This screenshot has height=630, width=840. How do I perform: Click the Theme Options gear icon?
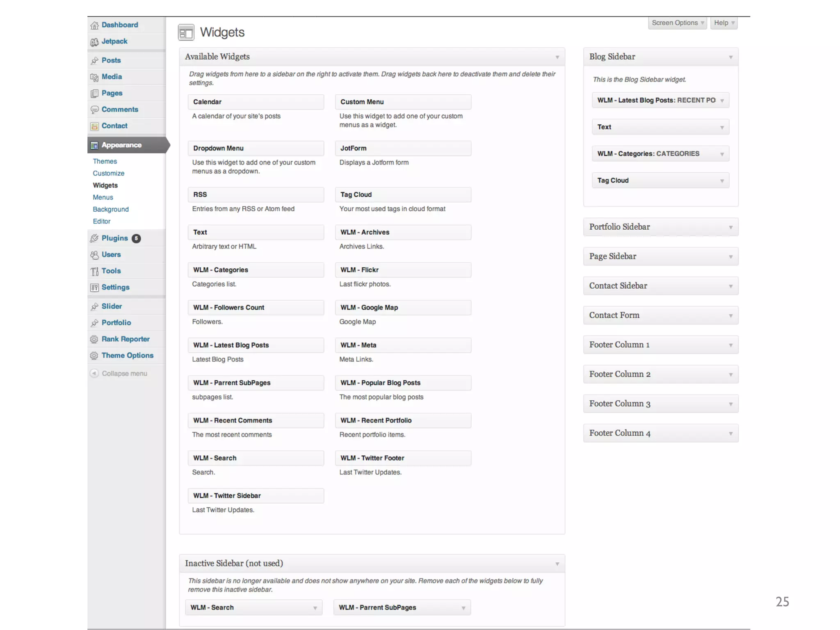[x=94, y=356]
